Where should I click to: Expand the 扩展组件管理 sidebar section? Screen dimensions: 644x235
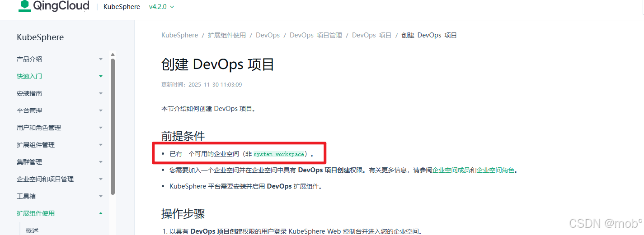(x=101, y=145)
